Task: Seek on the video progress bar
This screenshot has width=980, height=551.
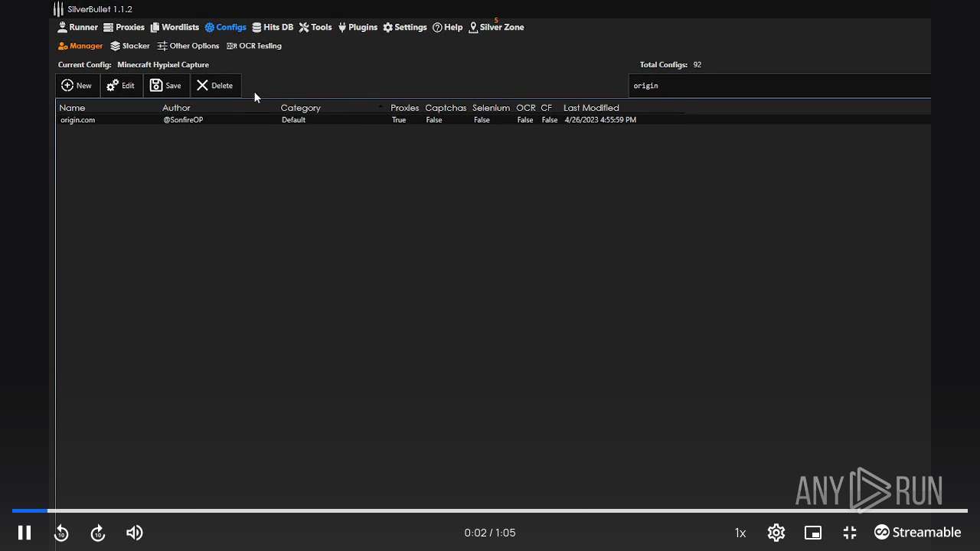Action: [x=490, y=510]
